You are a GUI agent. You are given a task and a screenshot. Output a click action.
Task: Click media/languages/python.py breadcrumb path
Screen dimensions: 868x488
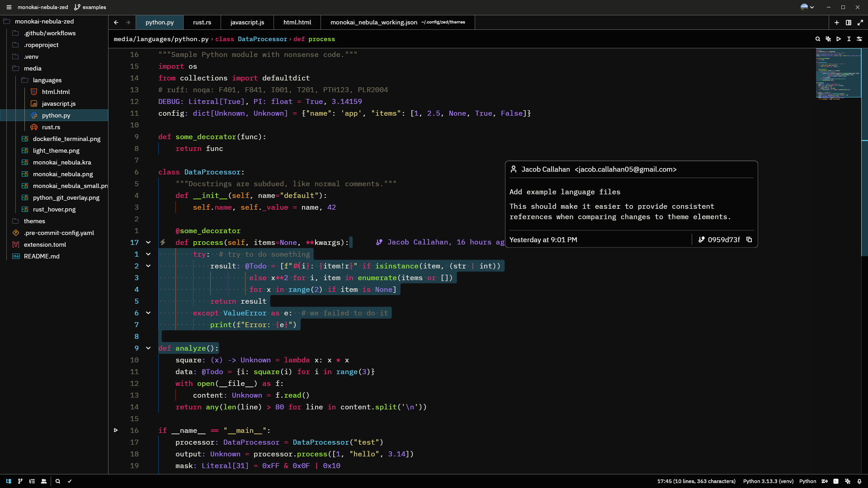tap(161, 39)
